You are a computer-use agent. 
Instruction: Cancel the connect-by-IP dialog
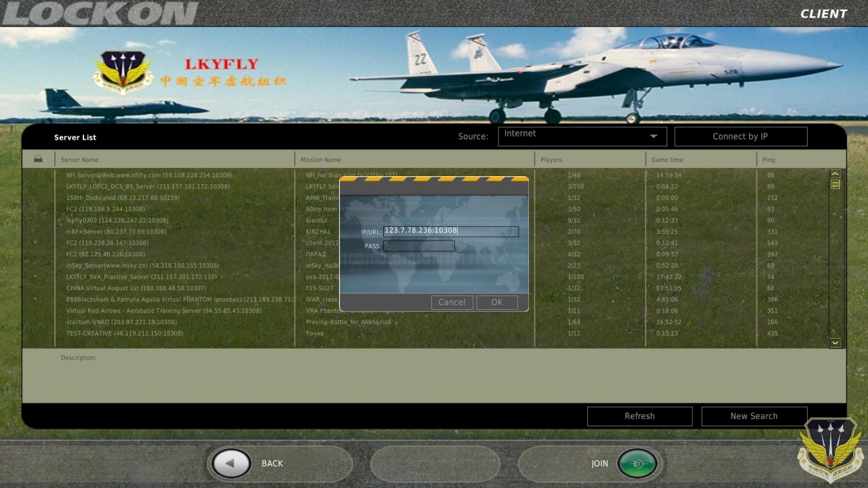pyautogui.click(x=452, y=302)
